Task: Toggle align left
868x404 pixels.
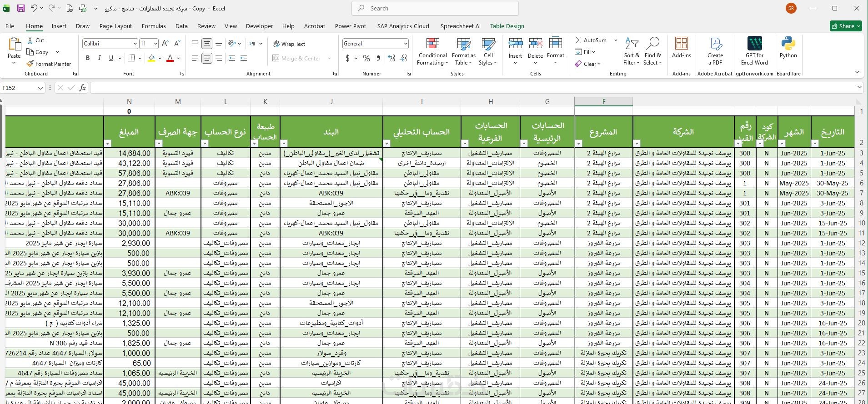Action: [x=195, y=58]
